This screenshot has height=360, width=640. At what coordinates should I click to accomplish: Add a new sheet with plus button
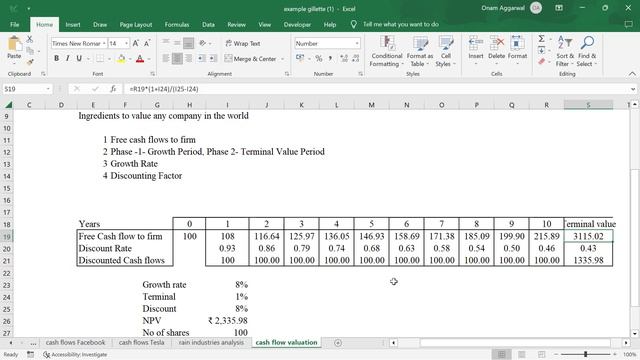tap(338, 342)
